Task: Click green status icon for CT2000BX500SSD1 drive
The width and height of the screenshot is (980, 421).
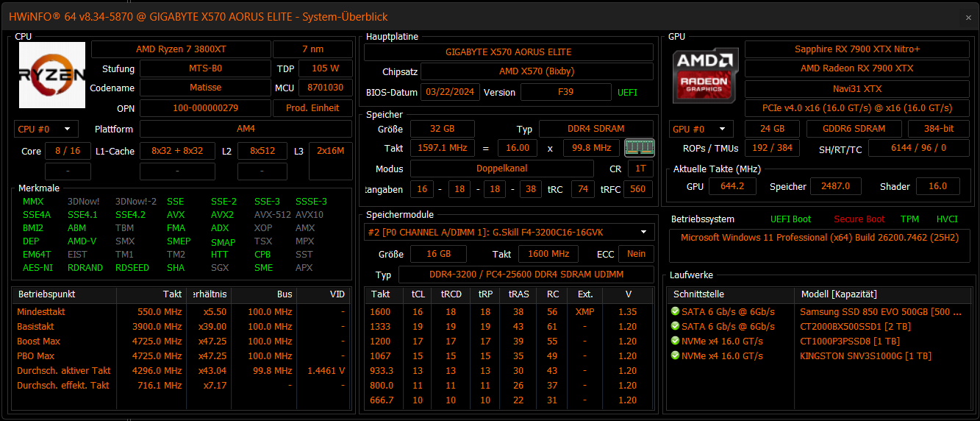Action: click(675, 326)
